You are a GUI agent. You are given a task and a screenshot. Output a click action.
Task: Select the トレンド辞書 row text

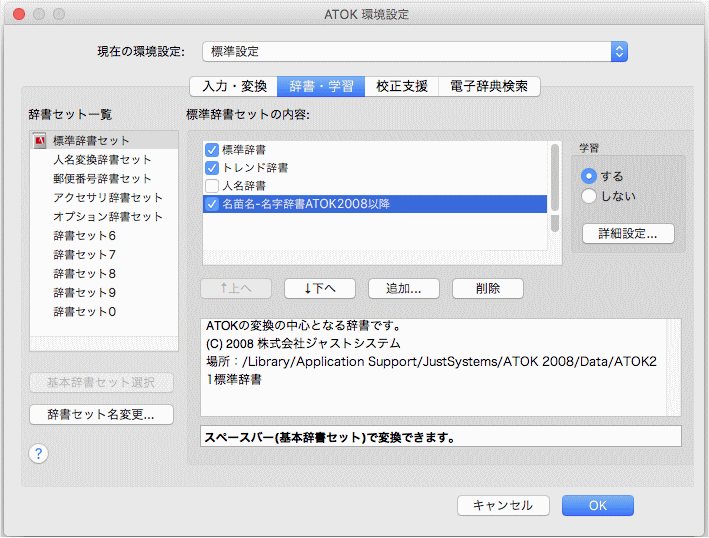pyautogui.click(x=255, y=168)
